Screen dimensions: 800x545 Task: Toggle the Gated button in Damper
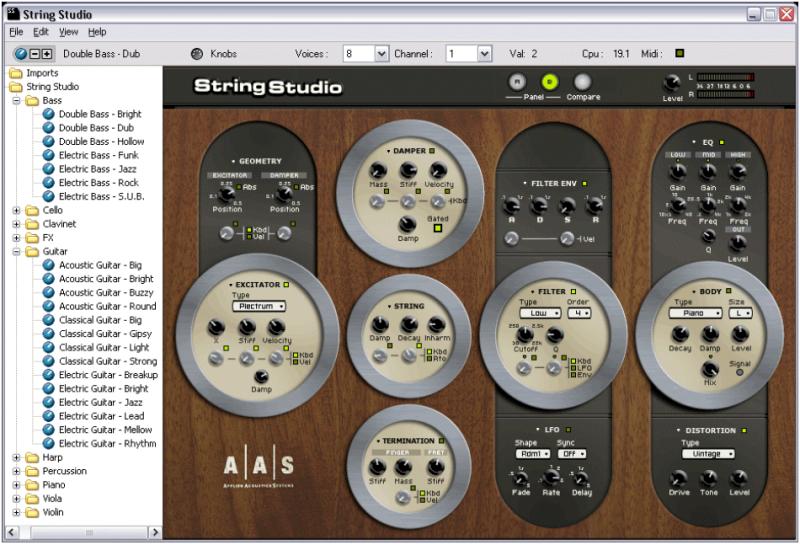(437, 228)
